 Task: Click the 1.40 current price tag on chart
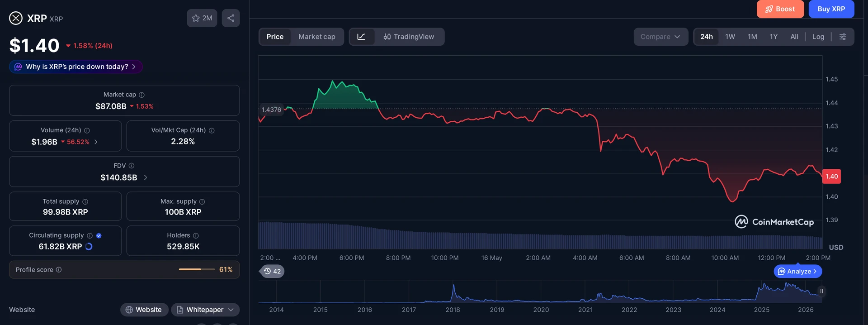click(831, 177)
